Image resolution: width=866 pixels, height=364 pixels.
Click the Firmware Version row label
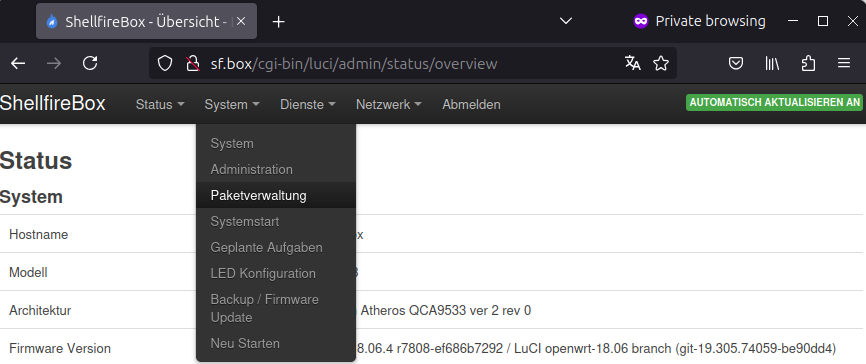pos(60,349)
